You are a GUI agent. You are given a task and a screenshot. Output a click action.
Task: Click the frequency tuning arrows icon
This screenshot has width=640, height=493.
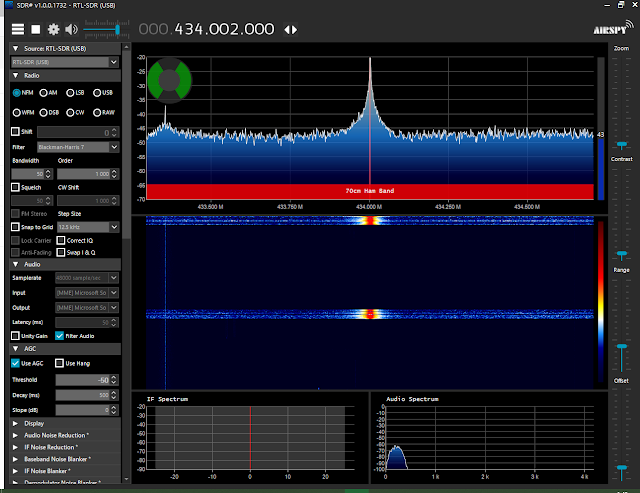(x=291, y=30)
